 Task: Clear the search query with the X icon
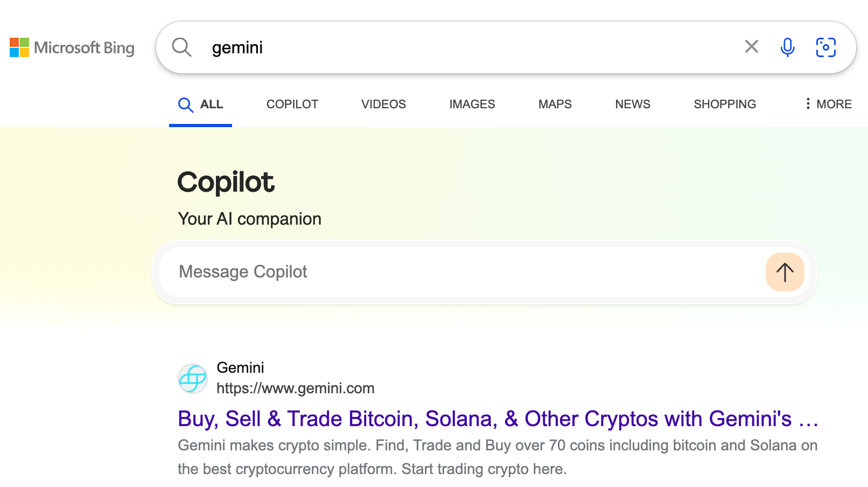(x=751, y=47)
